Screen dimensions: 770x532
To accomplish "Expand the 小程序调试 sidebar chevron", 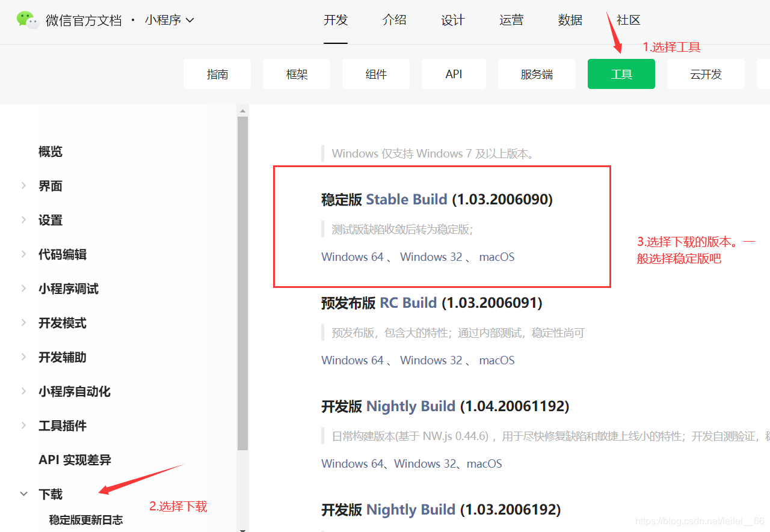I will pos(24,289).
